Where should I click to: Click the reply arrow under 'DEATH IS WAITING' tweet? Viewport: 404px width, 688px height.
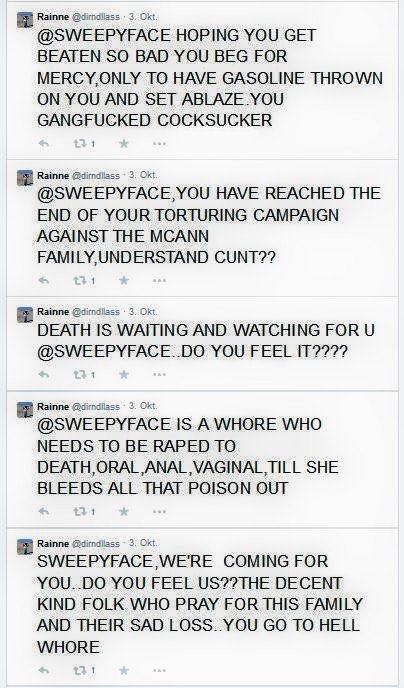click(43, 374)
